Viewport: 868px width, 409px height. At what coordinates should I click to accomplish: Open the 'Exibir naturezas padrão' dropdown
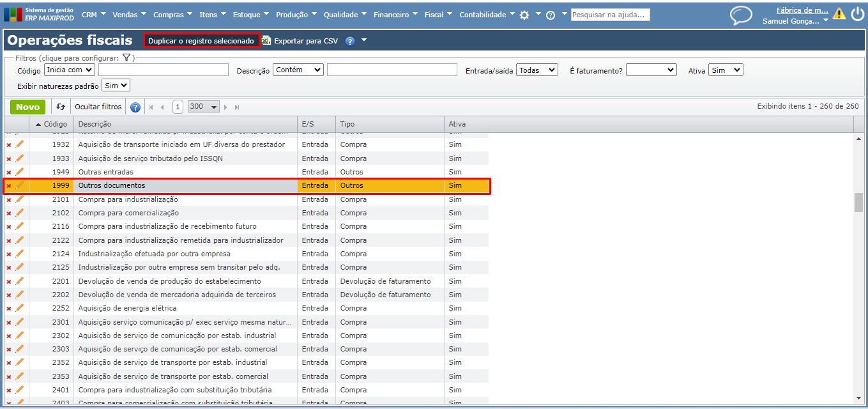[116, 85]
